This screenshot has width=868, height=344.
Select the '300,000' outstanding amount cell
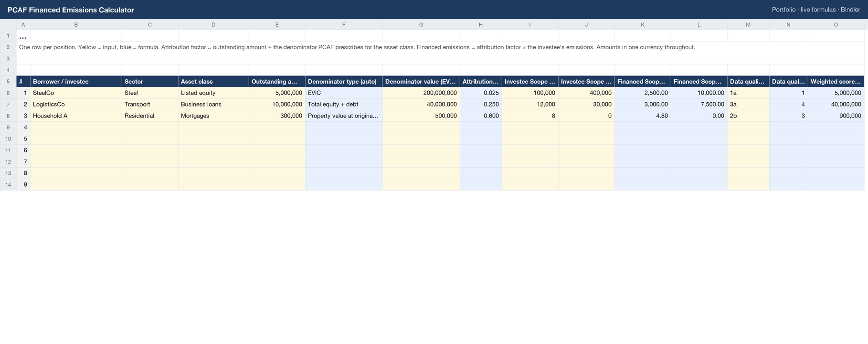[277, 116]
